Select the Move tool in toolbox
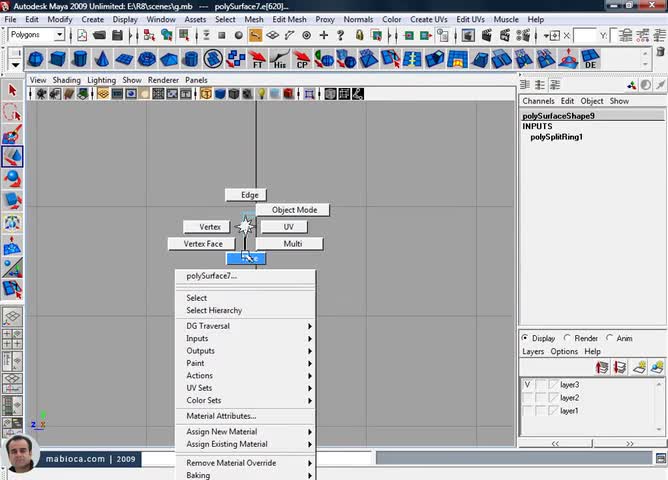This screenshot has height=480, width=668. coord(12,157)
